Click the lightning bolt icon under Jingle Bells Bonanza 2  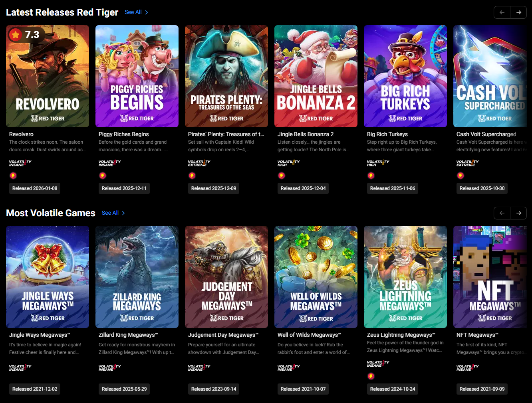click(282, 176)
